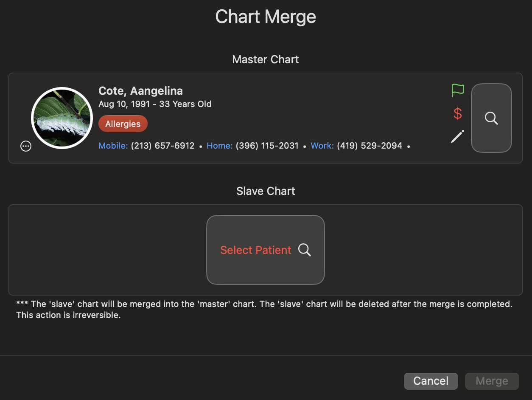Click patient name Cote, Aangelina

coord(141,91)
